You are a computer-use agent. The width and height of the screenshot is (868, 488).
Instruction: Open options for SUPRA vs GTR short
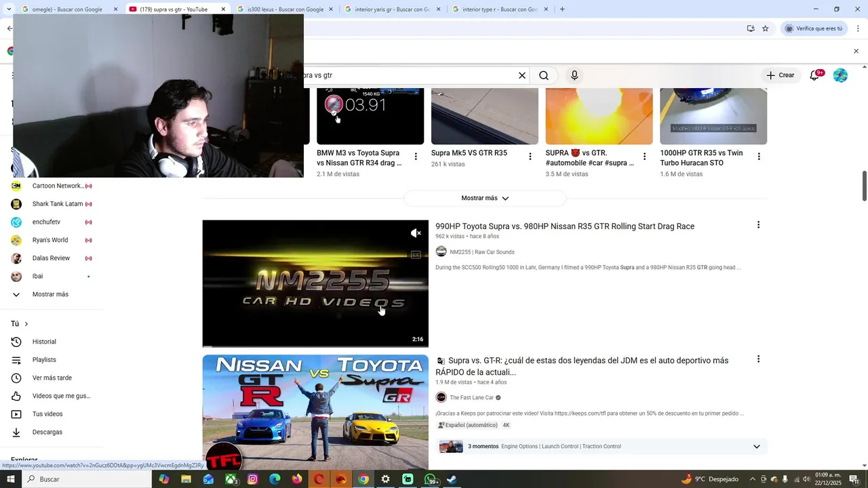(x=644, y=157)
